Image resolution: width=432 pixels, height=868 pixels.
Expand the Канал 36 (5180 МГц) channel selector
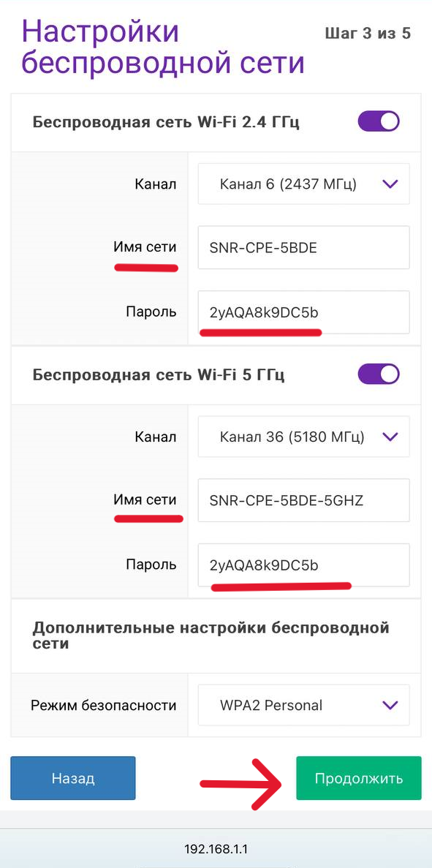303,437
